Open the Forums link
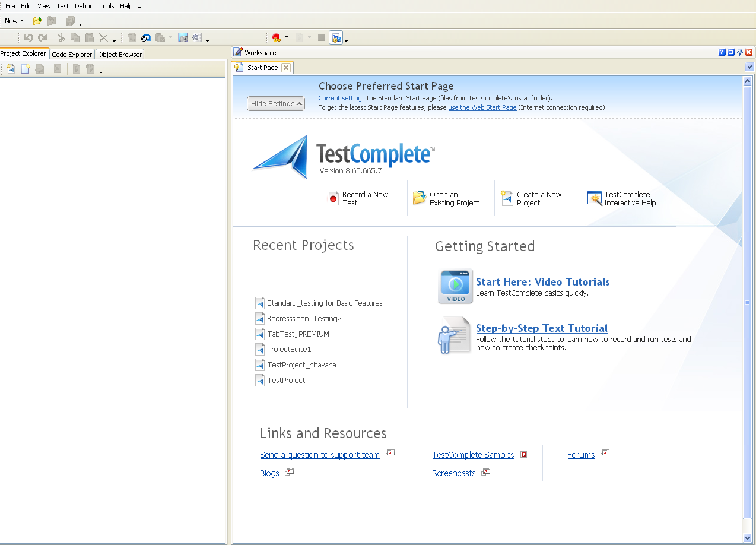The width and height of the screenshot is (756, 545). [x=580, y=454]
